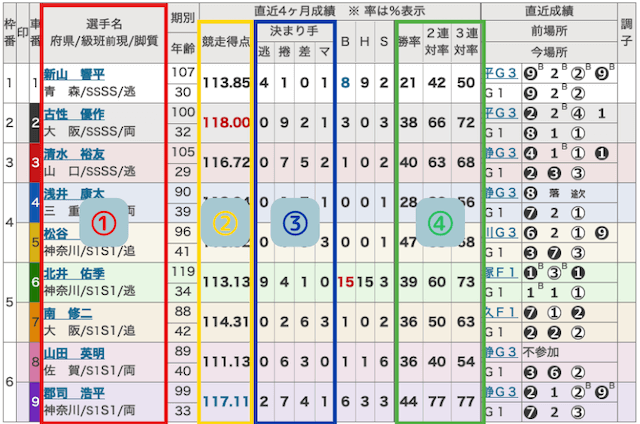Select 山 口/SSSS/逃 under 清水 裕友
This screenshot has height=424, width=640.
89,171
